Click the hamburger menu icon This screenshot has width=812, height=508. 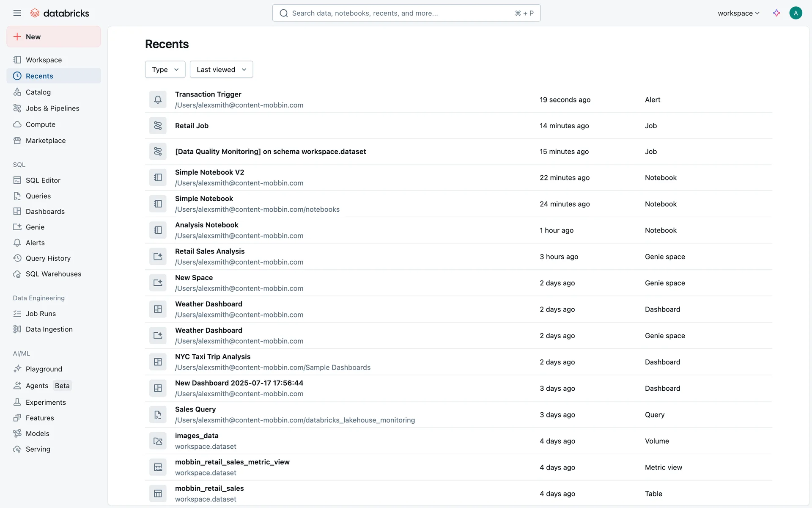(17, 13)
